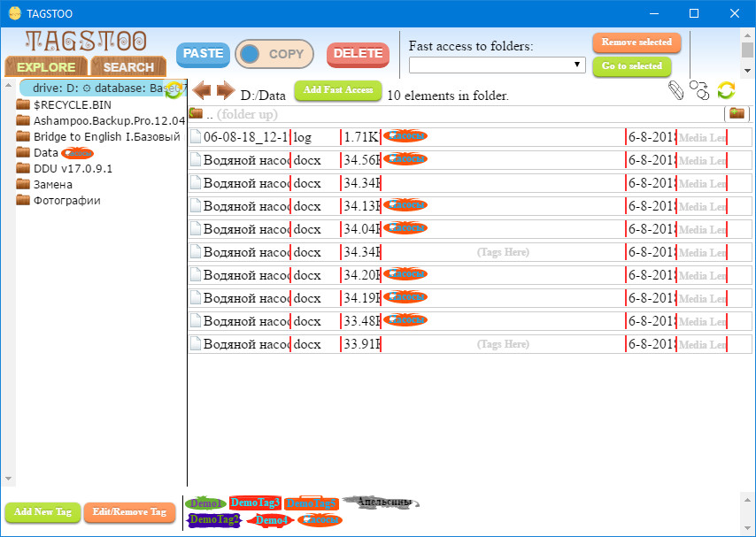Click the TAGSTOO logo
This screenshot has width=756, height=537.
86,42
